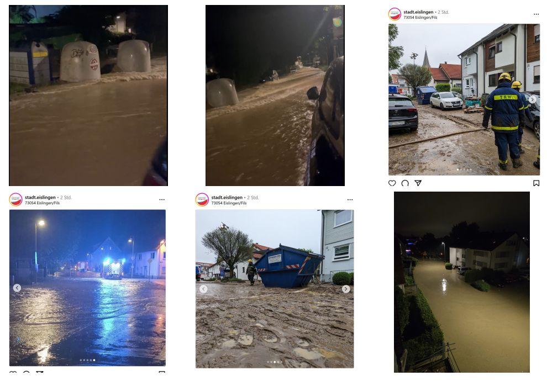This screenshot has height=392, width=547.
Task: Open stadt.eislingen avatar on blue skip post
Action: (x=202, y=200)
